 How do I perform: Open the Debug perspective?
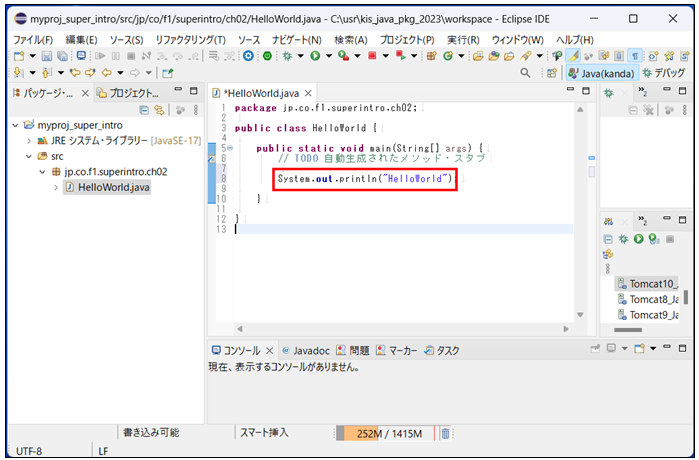[664, 73]
